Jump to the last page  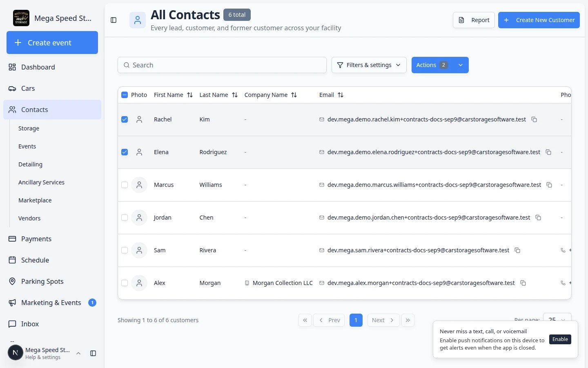pos(408,320)
